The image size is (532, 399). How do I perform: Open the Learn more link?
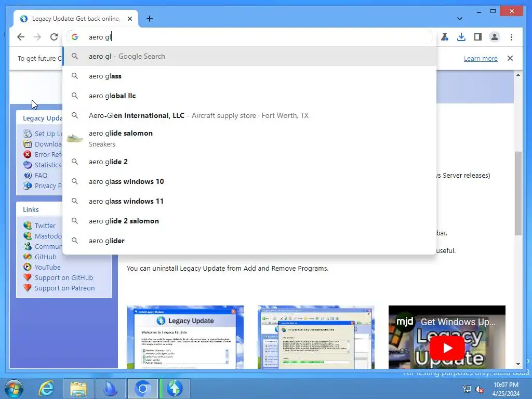(x=481, y=58)
